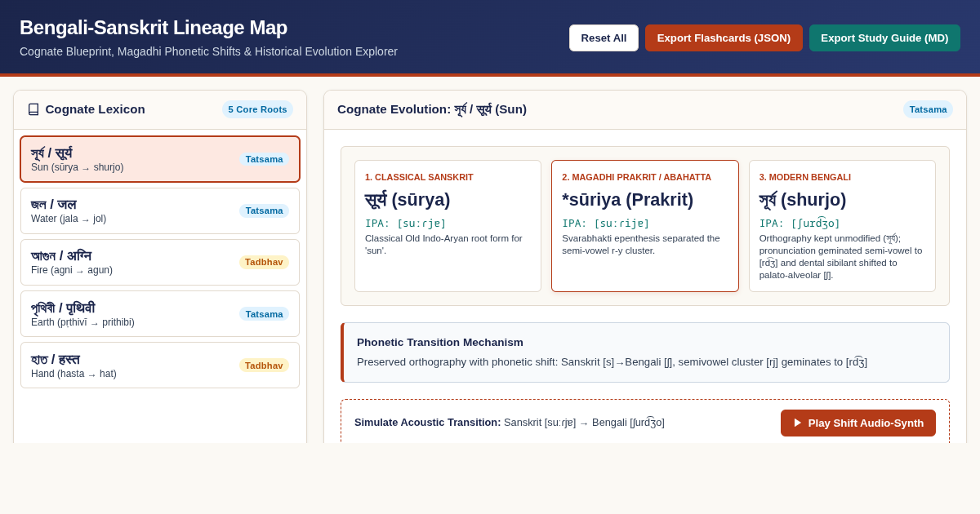Screen dimensions: 980x514
Task: Click the Tadbhav tag on the Fire row
Action: pos(264,262)
